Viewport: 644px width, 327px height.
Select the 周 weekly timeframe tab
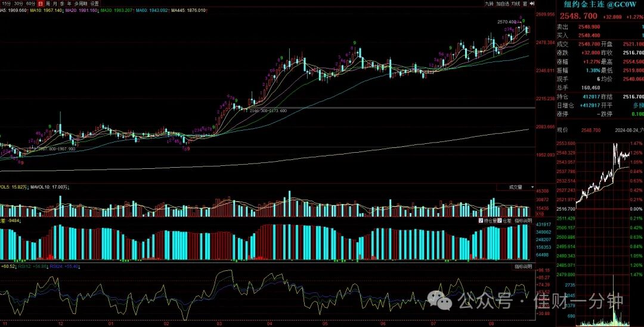coord(48,4)
